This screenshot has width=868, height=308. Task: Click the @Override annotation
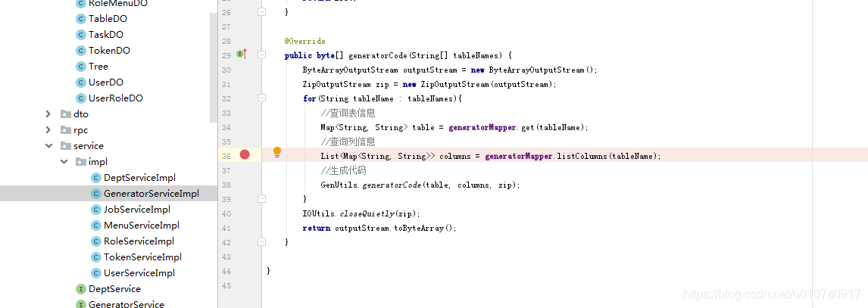pos(305,42)
